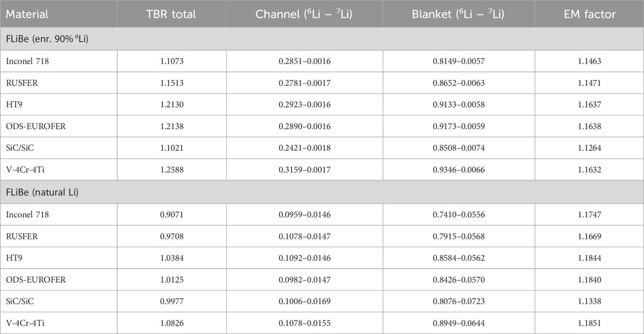Select the "TBR total" column header

[x=172, y=14]
